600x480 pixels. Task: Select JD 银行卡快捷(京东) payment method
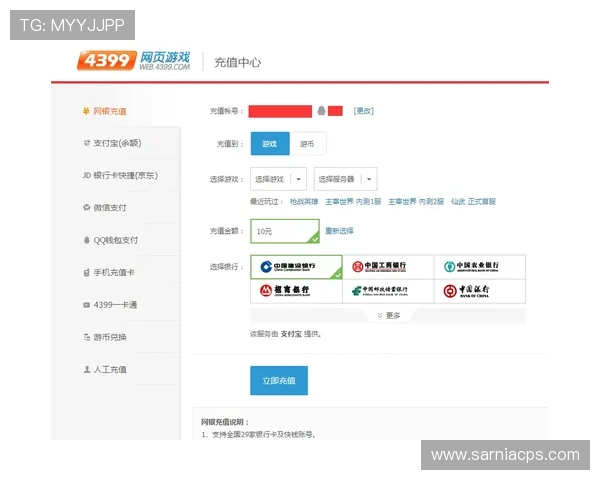120,175
